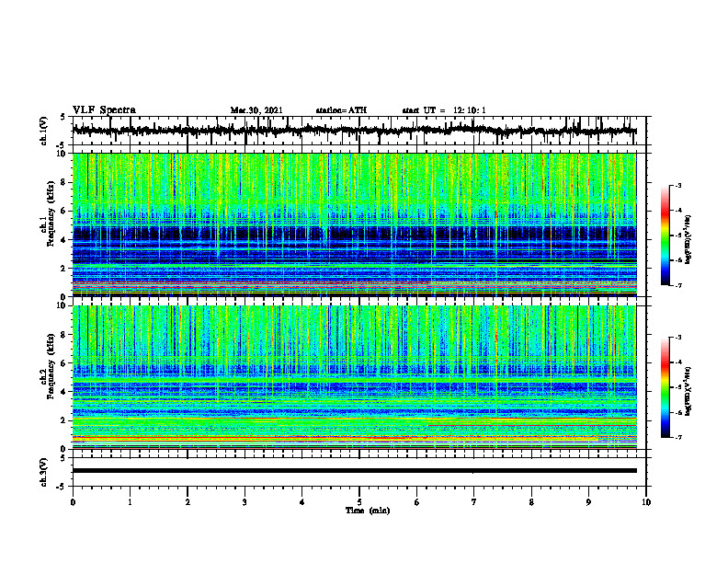
Task: Click the time axis tick label "7"
Action: coord(474,502)
